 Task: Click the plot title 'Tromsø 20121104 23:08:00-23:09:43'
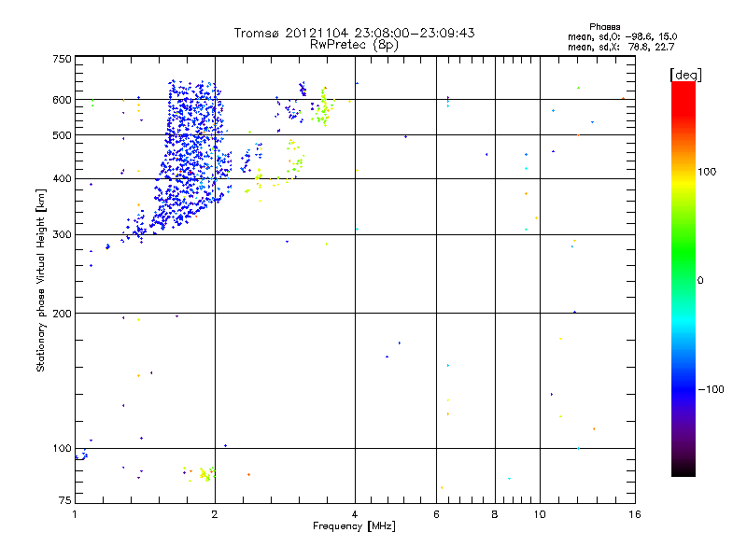(354, 33)
